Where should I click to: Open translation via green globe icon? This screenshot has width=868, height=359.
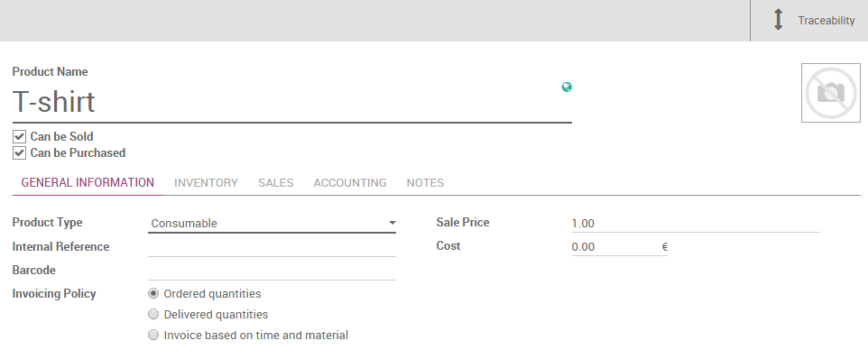pos(567,87)
